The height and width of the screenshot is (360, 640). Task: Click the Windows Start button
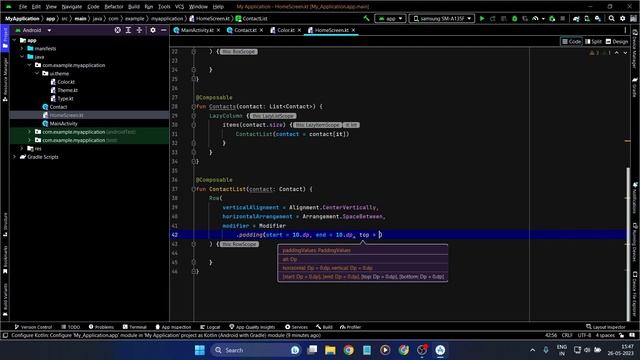pos(200,350)
